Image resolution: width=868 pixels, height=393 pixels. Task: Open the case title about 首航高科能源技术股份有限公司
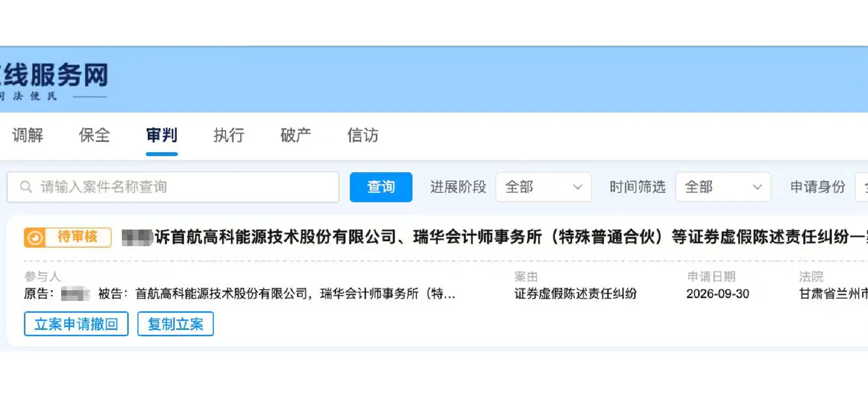(x=494, y=237)
